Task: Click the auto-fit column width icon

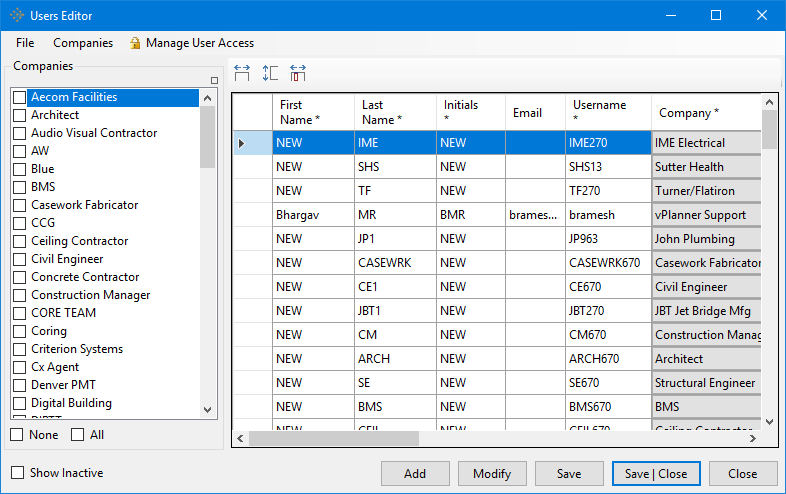Action: [x=242, y=73]
